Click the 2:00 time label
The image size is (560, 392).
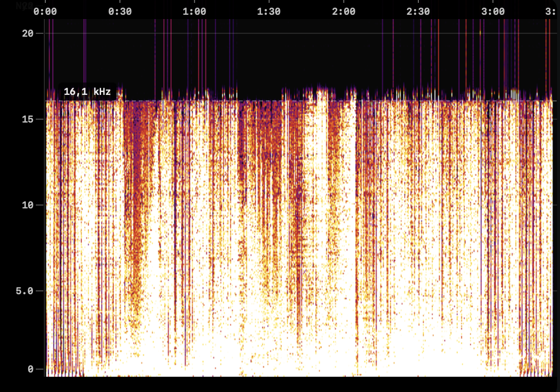coord(344,11)
